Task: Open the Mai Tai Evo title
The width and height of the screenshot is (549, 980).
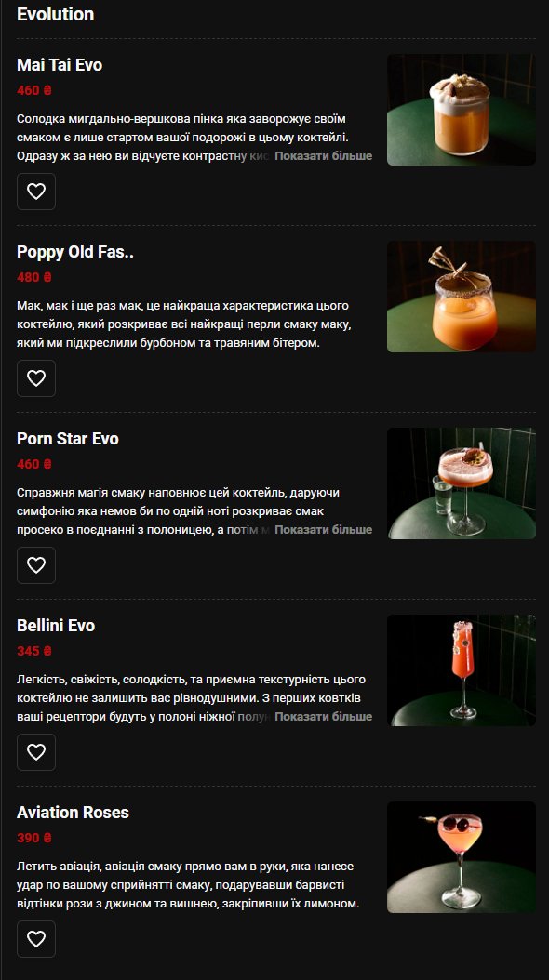Action: coord(60,65)
